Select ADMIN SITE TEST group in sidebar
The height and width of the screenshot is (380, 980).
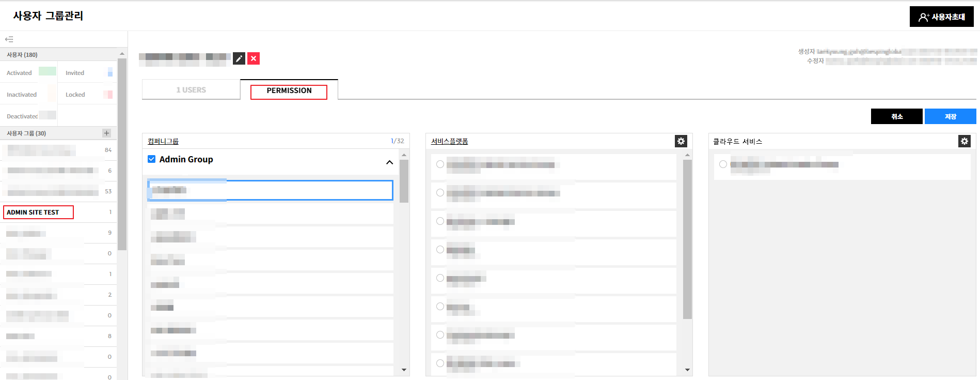33,212
